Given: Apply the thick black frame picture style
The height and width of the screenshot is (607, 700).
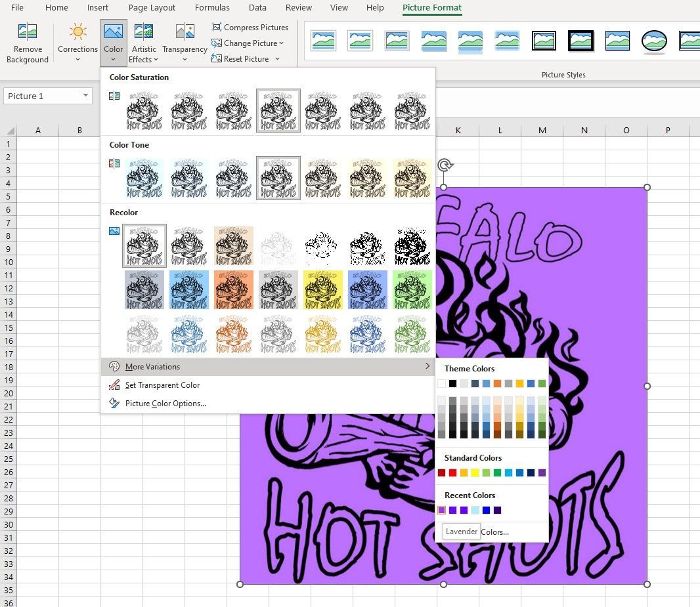Looking at the screenshot, I should (580, 41).
